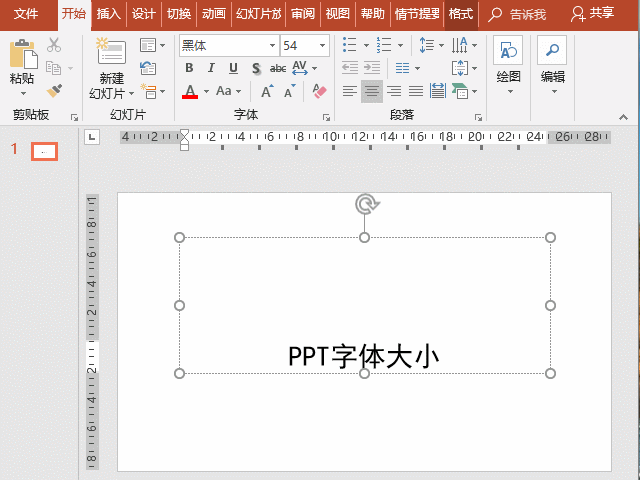Click the Bullets list icon
This screenshot has width=640, height=480.
point(350,45)
